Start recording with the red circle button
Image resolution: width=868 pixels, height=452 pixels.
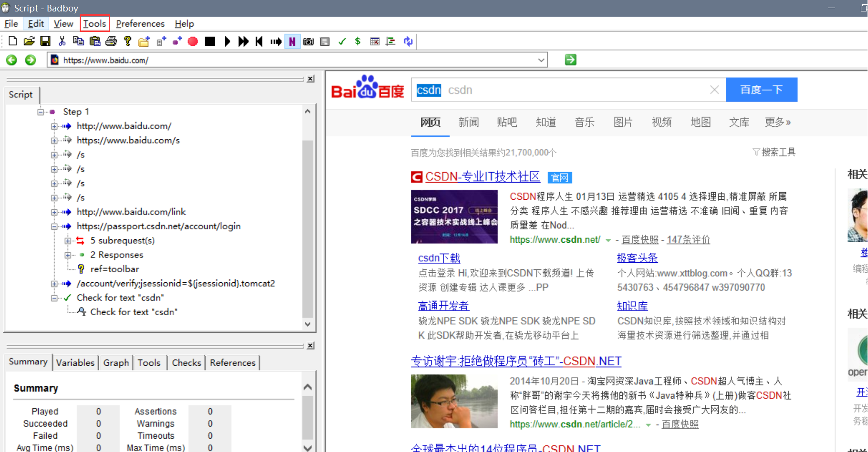193,41
